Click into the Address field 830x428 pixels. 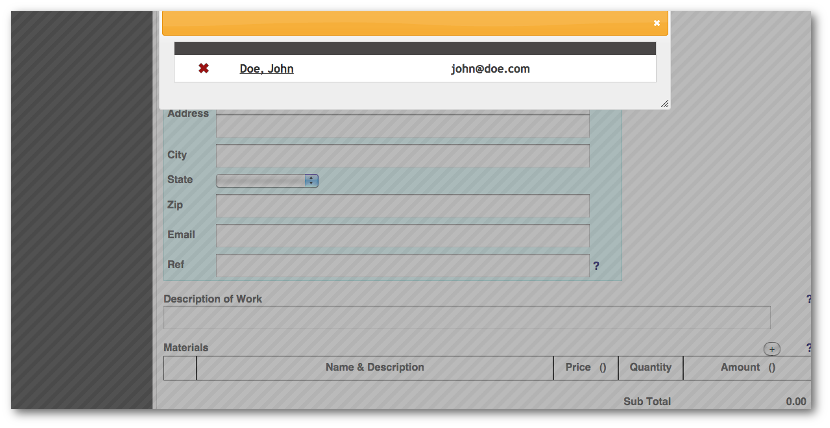point(402,126)
